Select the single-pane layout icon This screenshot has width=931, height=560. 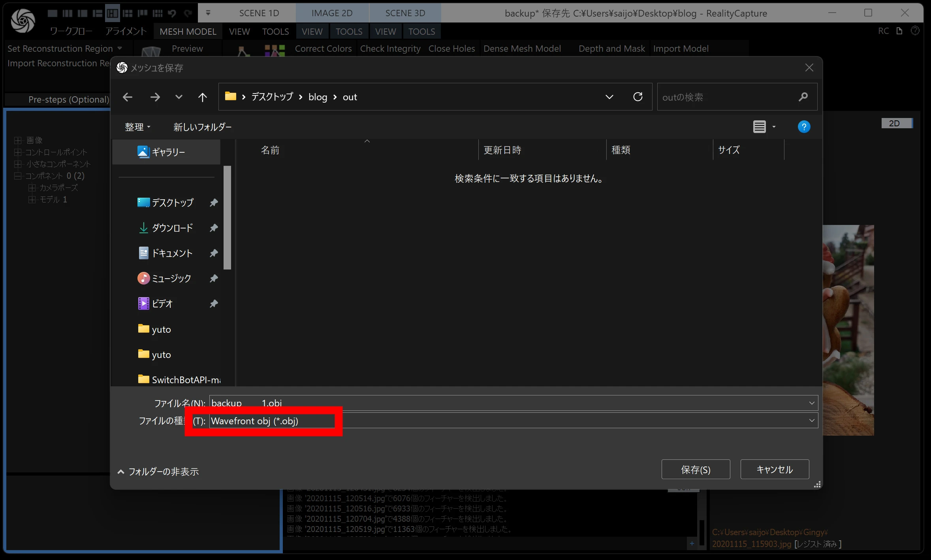(x=52, y=13)
